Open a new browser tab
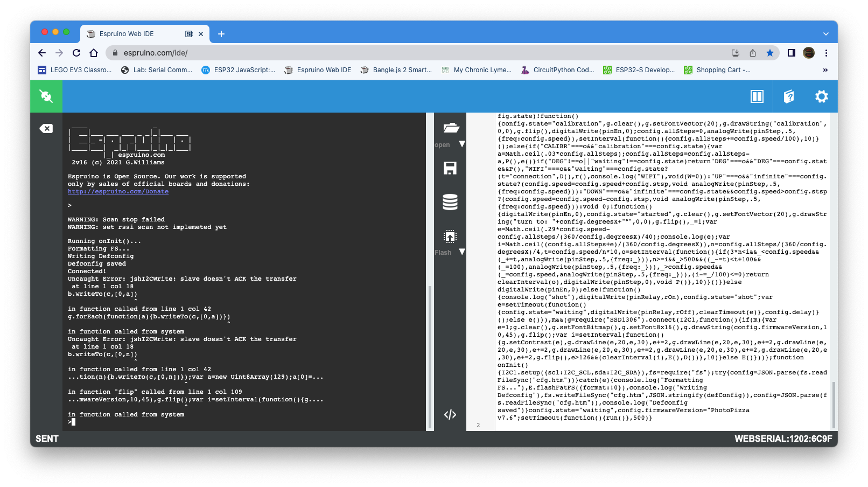The height and width of the screenshot is (487, 868). tap(221, 34)
